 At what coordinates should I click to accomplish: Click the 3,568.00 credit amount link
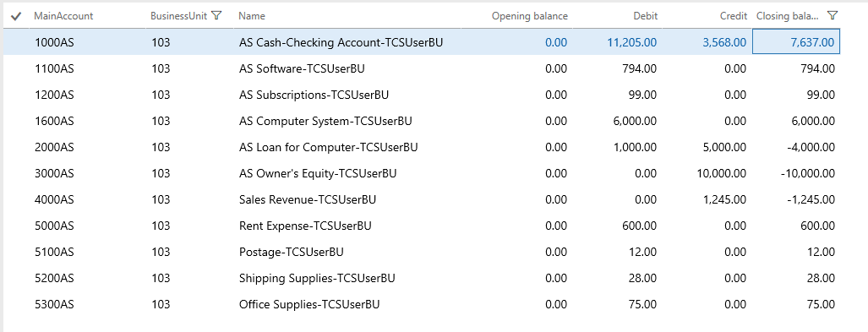click(724, 42)
